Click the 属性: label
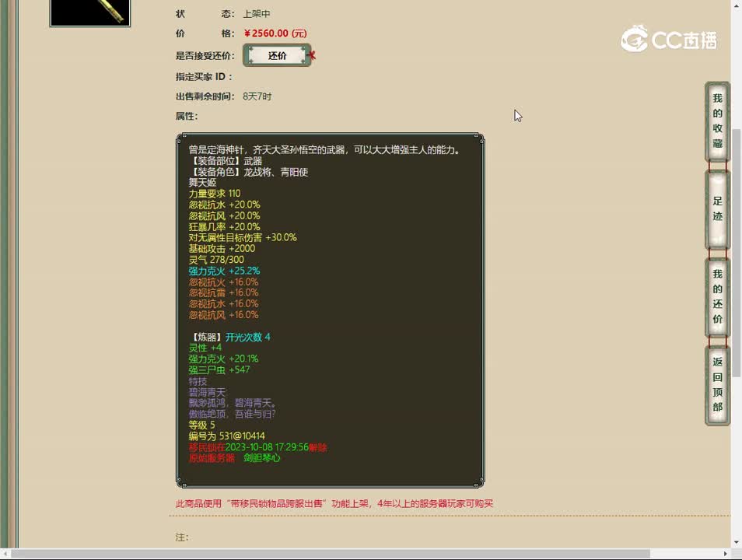The image size is (742, 560). point(187,117)
